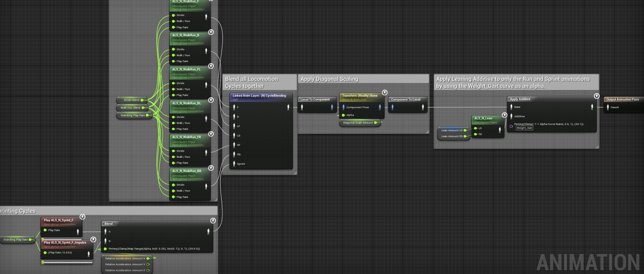Click the playback slider handle under Sprint_F_Impulse

coord(43,262)
